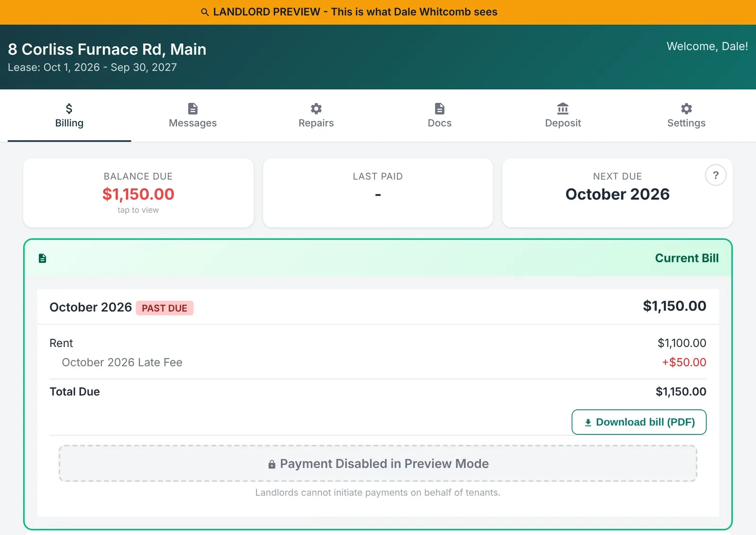Click the +$50.00 late fee amount
Screen dimensions: 756x535
(x=684, y=362)
